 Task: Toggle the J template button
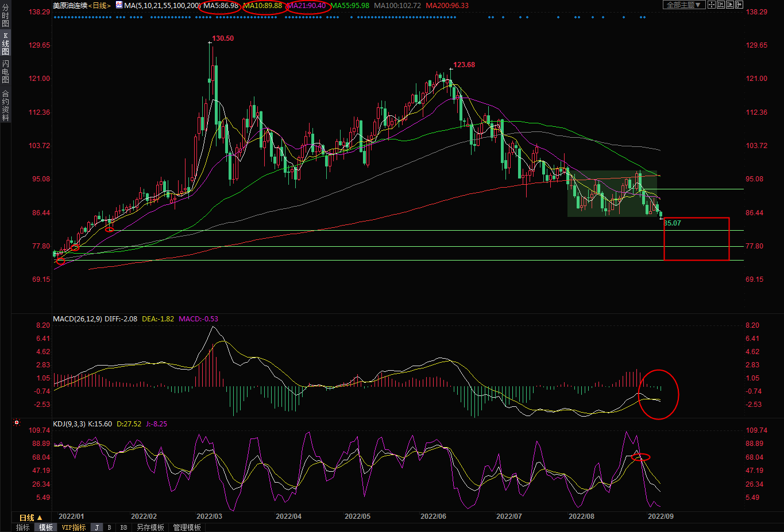pos(97,527)
